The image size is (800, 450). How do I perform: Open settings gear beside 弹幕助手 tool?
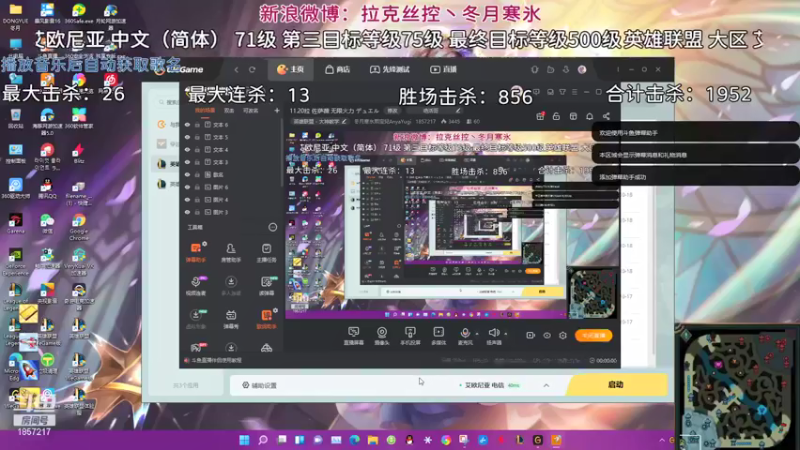pyautogui.click(x=205, y=244)
